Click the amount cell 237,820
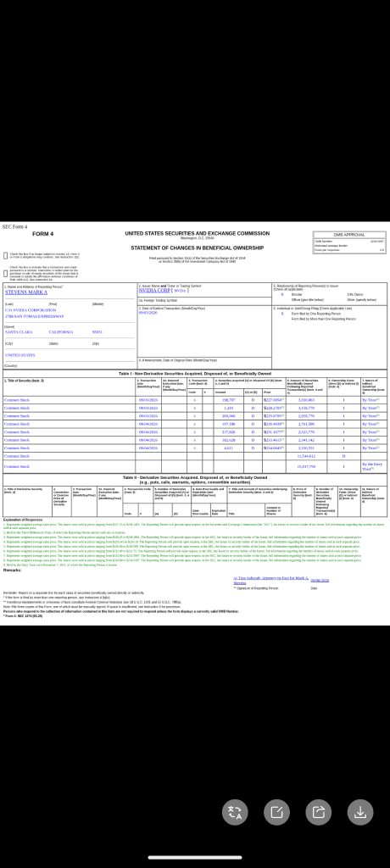Viewport: 390px width, 868px height. 228,431
